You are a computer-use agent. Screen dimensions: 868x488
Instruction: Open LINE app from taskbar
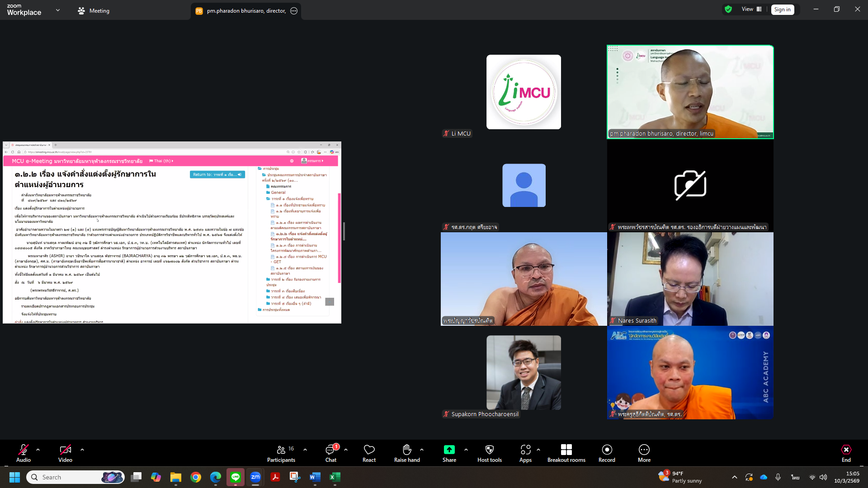pyautogui.click(x=236, y=477)
